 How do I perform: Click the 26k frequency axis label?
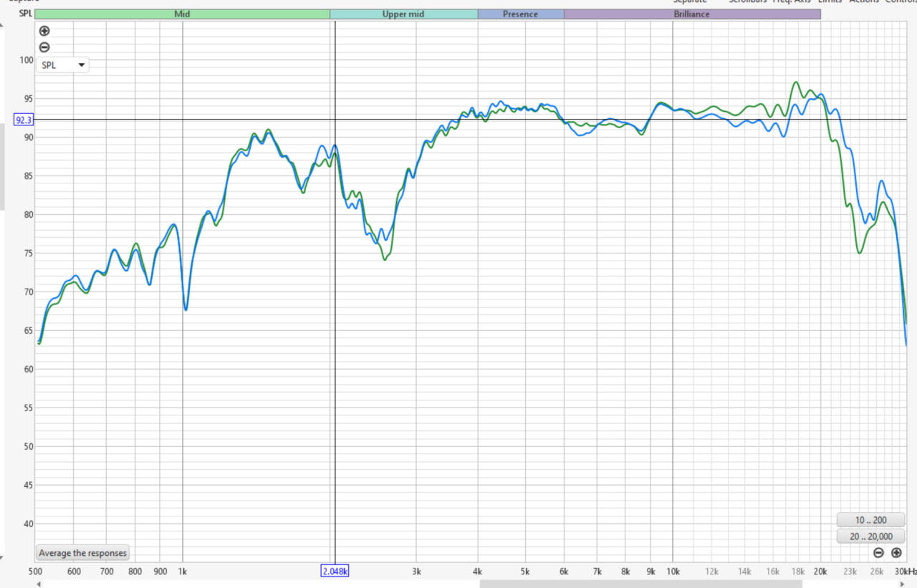(877, 572)
